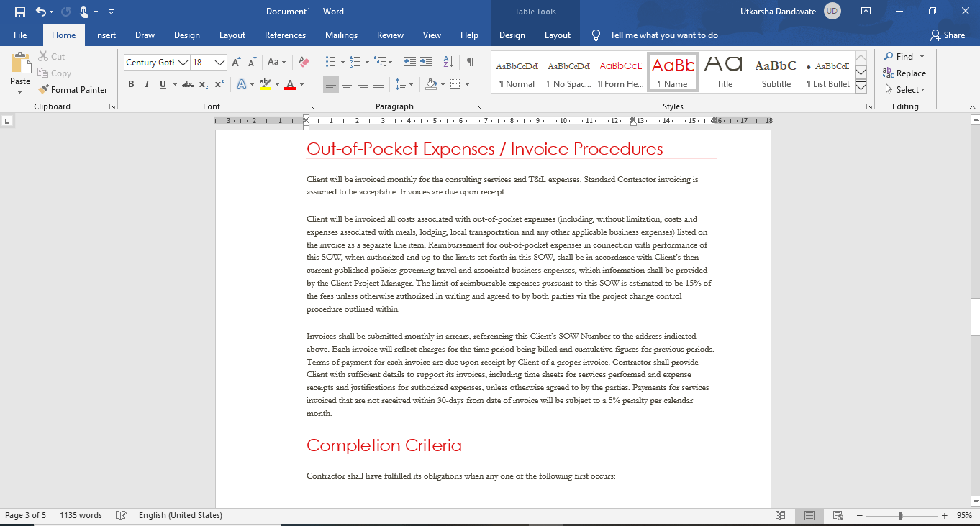Apply the List Bullet style
This screenshot has width=980, height=526.
[827, 72]
